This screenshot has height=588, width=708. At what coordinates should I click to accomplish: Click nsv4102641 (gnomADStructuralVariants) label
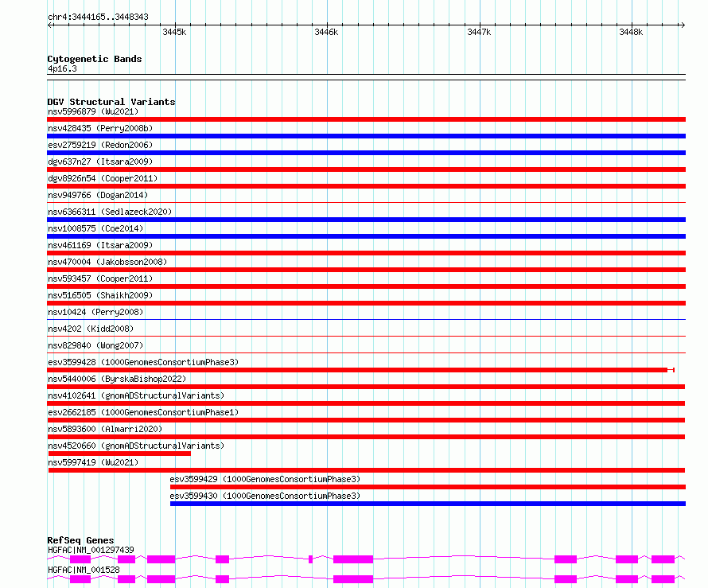tap(136, 395)
